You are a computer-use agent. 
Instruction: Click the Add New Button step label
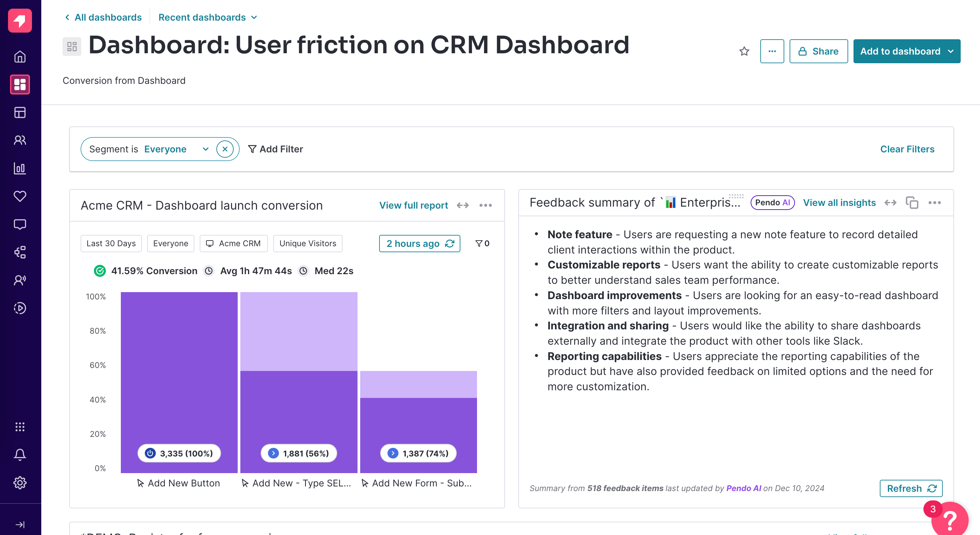tap(178, 483)
